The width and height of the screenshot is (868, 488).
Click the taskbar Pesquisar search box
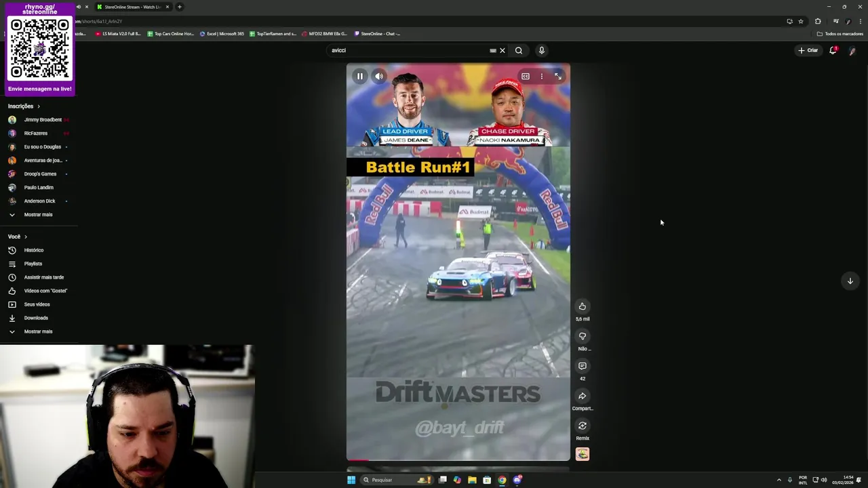click(398, 480)
